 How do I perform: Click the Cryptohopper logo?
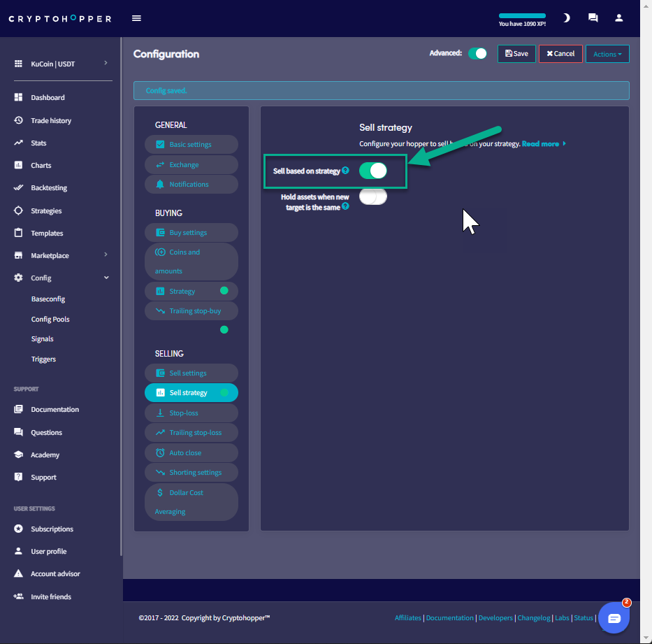(x=60, y=19)
